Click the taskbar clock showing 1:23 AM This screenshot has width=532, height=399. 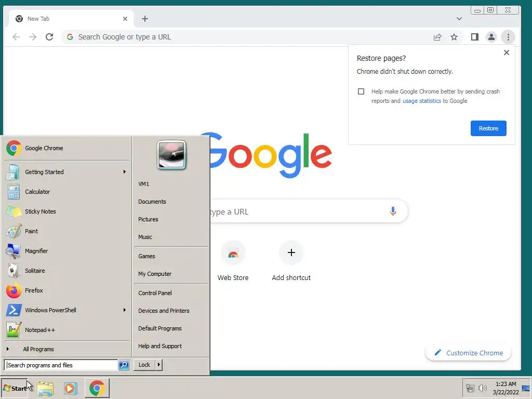506,388
